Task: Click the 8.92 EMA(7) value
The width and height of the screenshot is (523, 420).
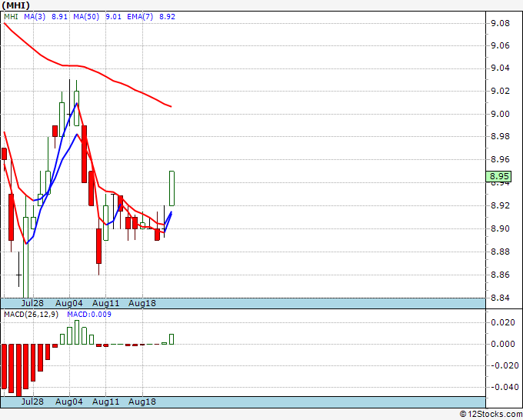Action: 167,17
